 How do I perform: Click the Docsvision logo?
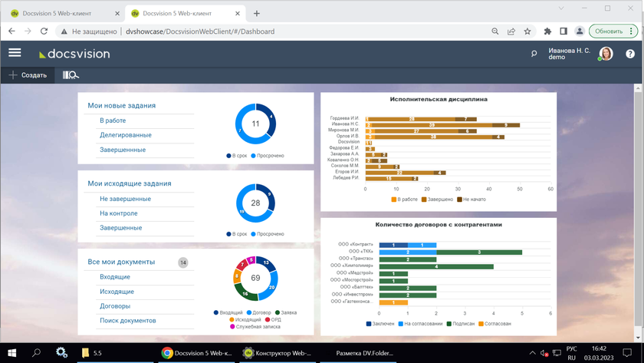74,54
